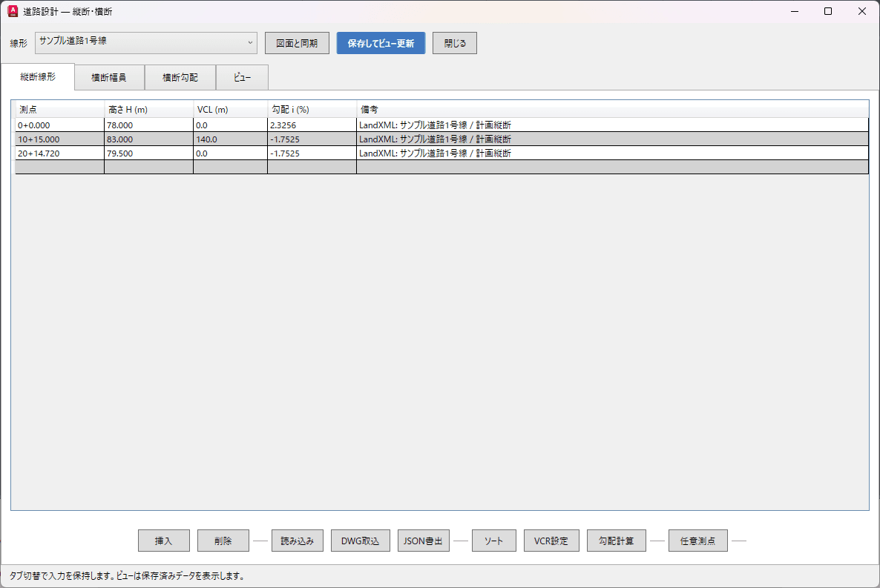This screenshot has width=880, height=588.
Task: Switch to the 縦断線形 tab
Action: tap(38, 77)
